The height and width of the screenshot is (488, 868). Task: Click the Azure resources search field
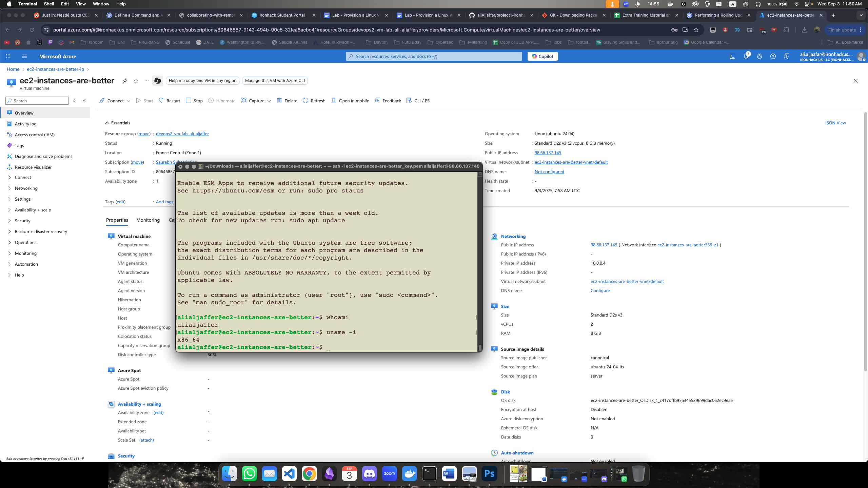tap(434, 56)
